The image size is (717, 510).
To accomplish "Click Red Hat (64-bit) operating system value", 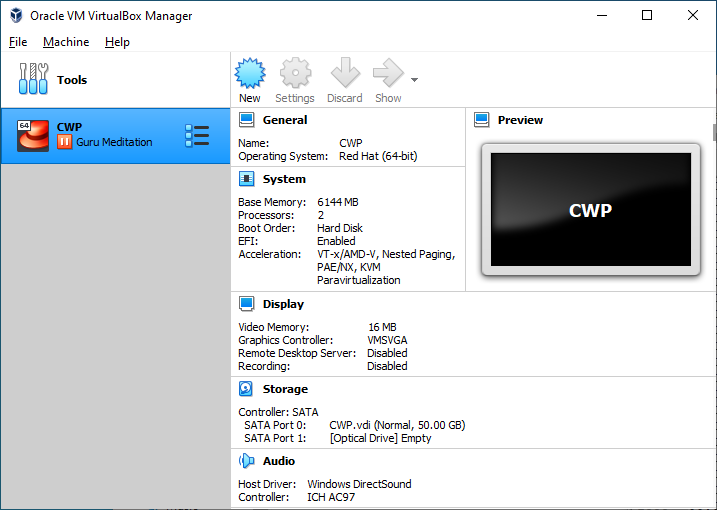I will (x=378, y=156).
